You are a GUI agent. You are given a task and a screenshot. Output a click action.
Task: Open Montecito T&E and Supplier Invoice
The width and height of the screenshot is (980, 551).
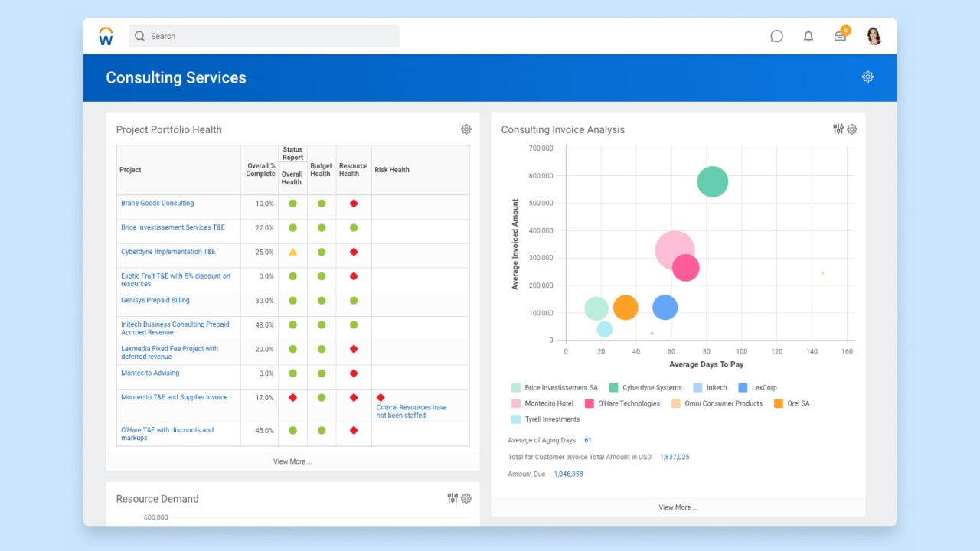(x=175, y=397)
